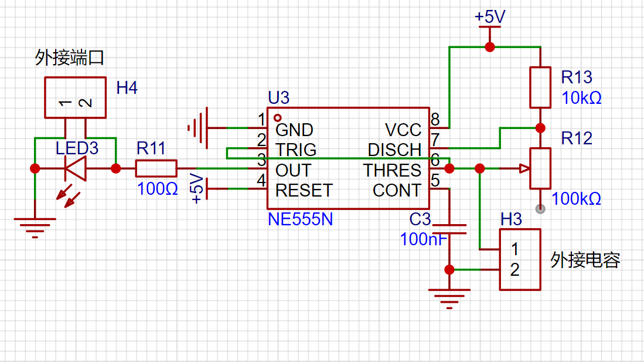Click the C3 designator label

pos(420,219)
